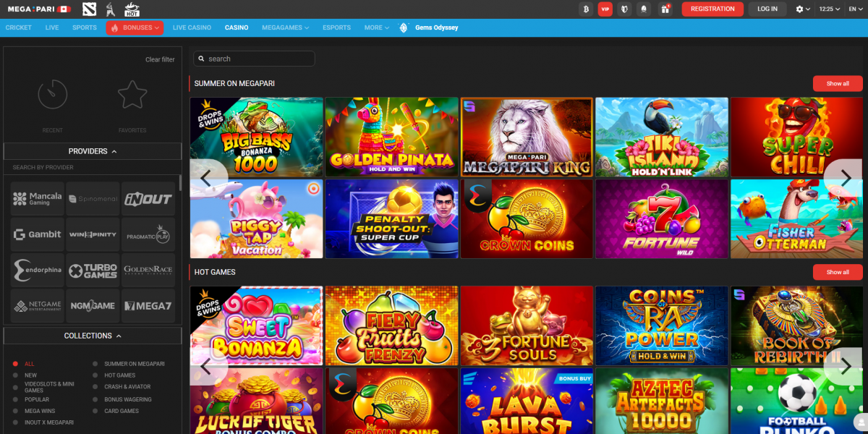Open the EN language dropdown
Image resolution: width=868 pixels, height=434 pixels.
[x=856, y=9]
